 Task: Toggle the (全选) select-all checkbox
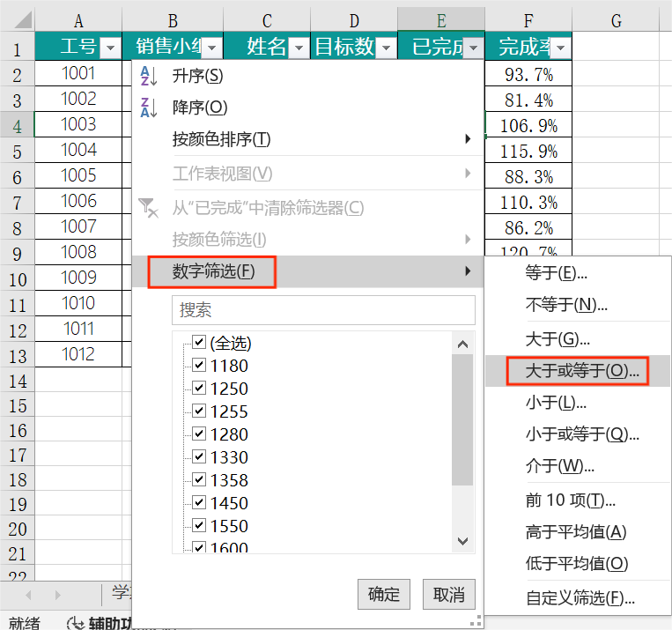(199, 343)
